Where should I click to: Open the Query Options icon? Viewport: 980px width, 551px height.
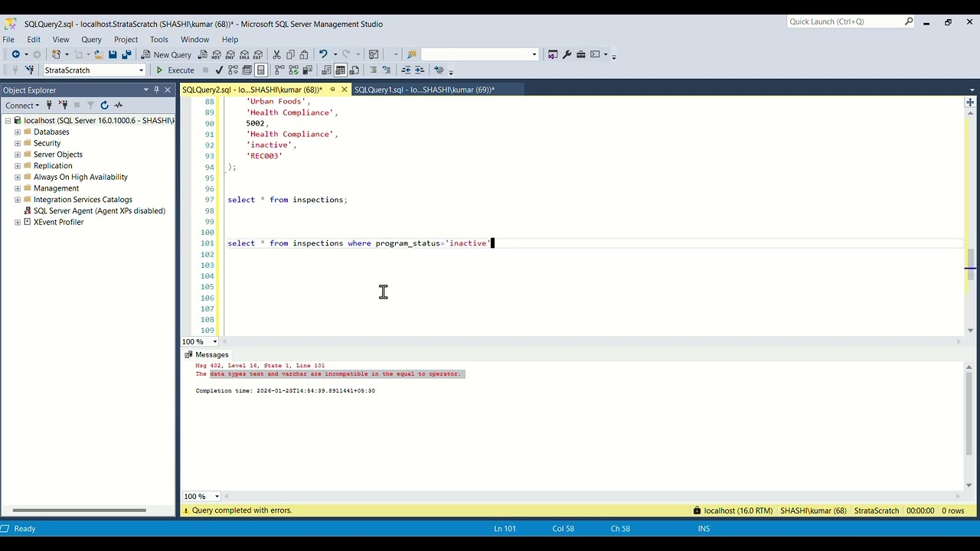click(x=247, y=70)
